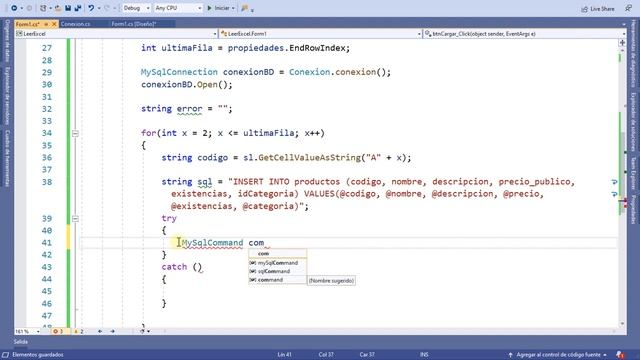
Task: Open the Propiedades right panel tab
Action: pyautogui.click(x=633, y=209)
